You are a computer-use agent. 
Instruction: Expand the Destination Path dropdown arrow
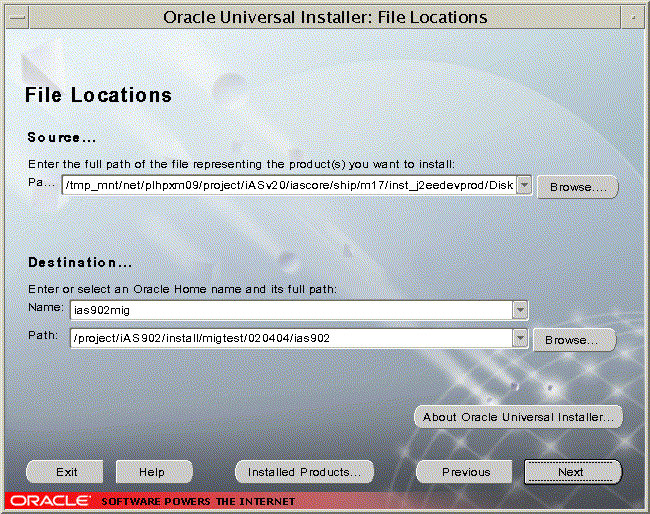click(520, 339)
